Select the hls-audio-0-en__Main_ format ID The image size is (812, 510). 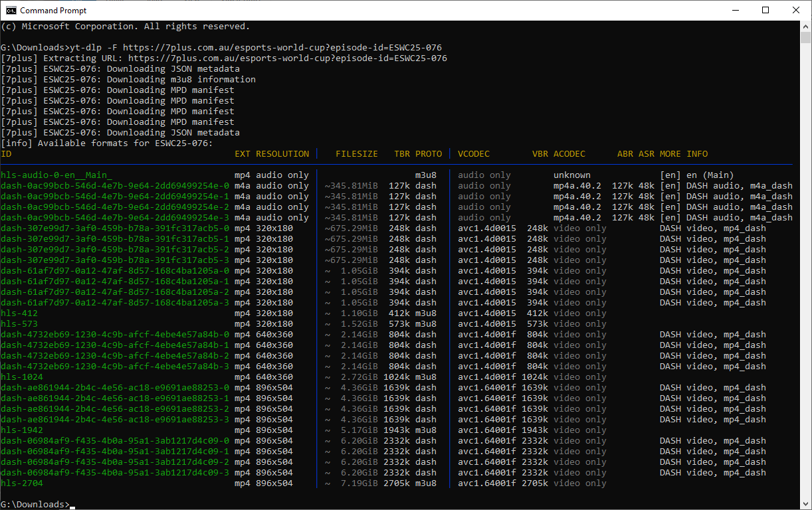click(x=56, y=175)
